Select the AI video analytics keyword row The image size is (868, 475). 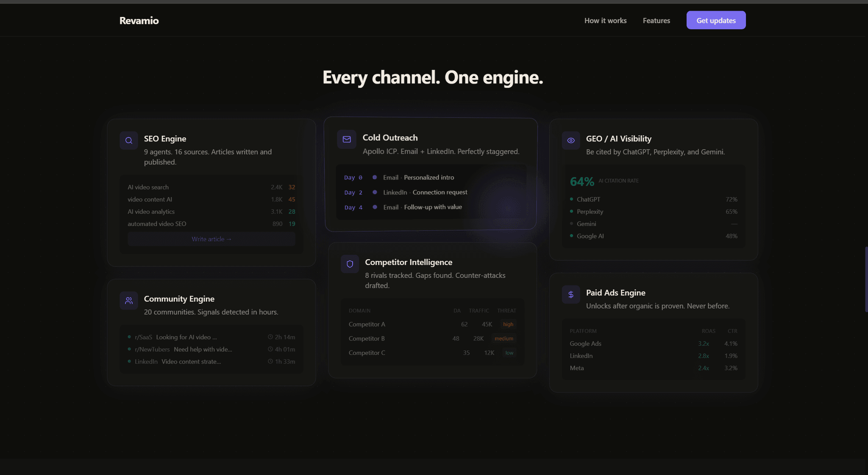coord(211,212)
